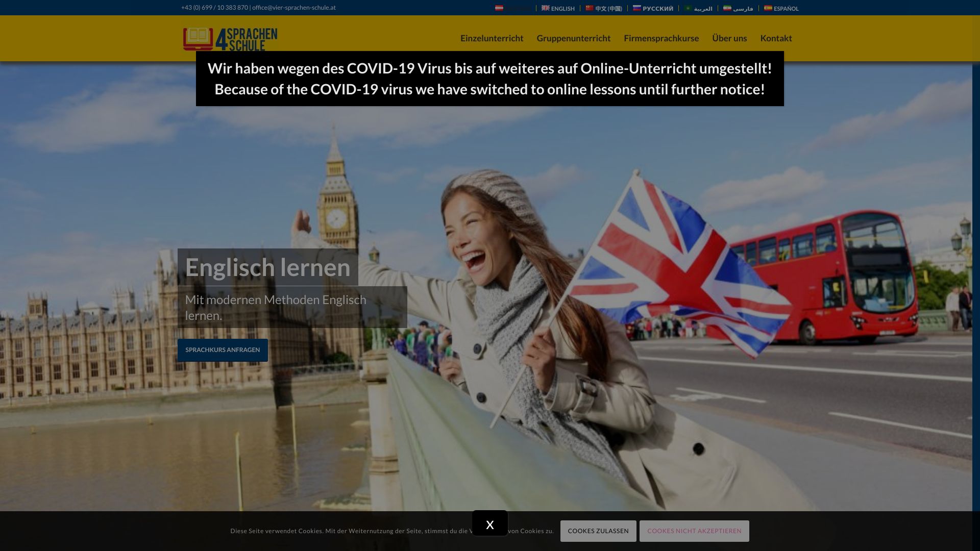Click the Englisch lernen slide heading
This screenshot has height=551, width=980.
point(267,267)
